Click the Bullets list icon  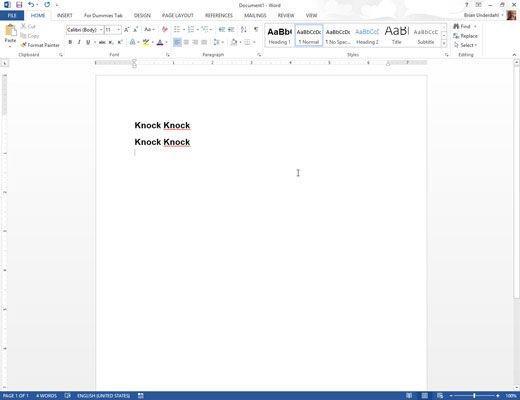point(177,30)
